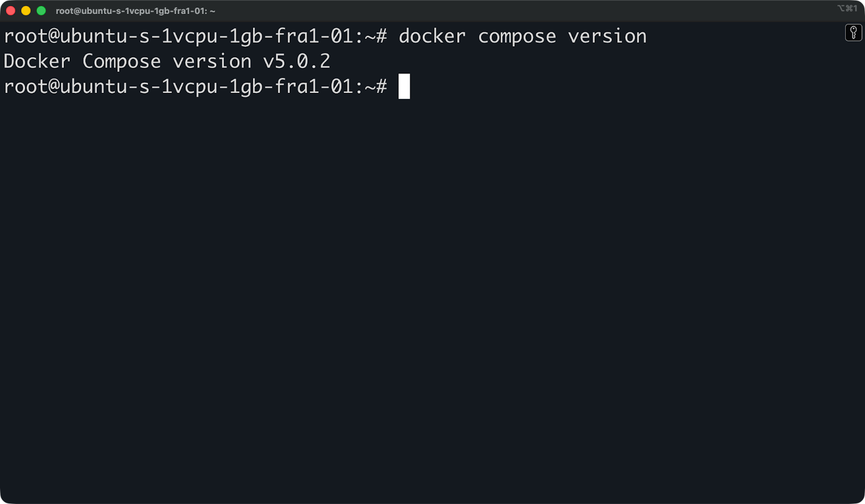Click the Docker Compose output line
This screenshot has width=865, height=504.
162,61
